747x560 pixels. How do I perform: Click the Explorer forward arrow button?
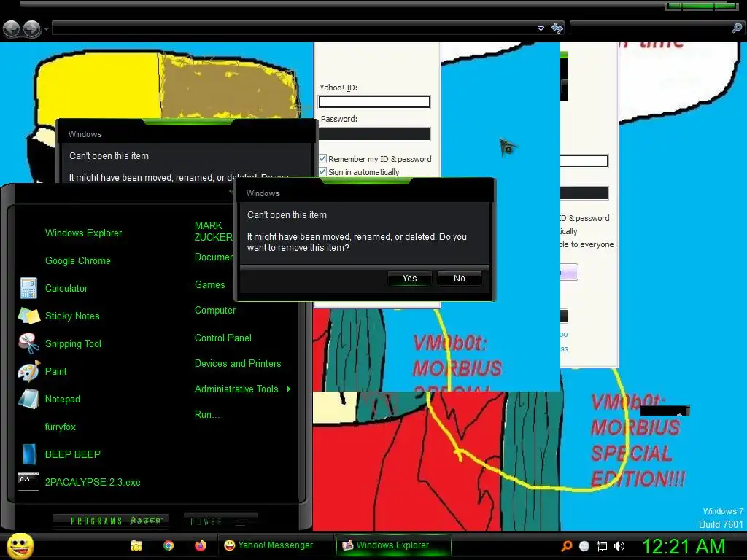pyautogui.click(x=32, y=29)
